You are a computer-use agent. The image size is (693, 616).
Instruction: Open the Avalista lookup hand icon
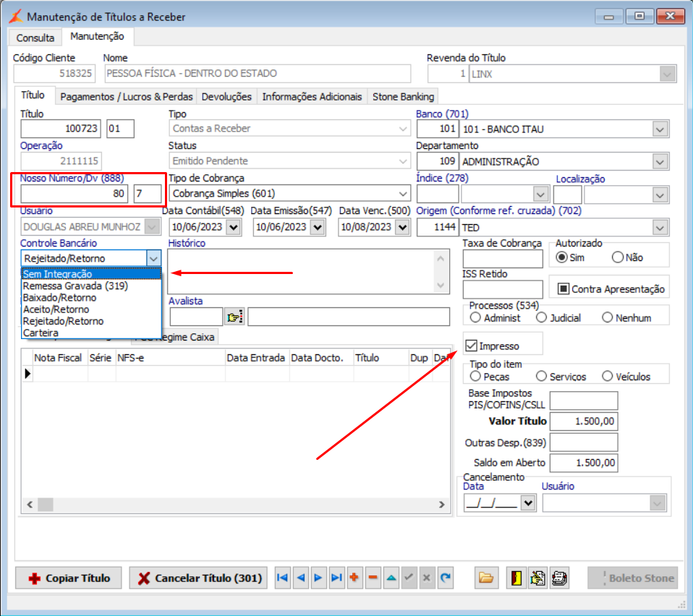(234, 317)
